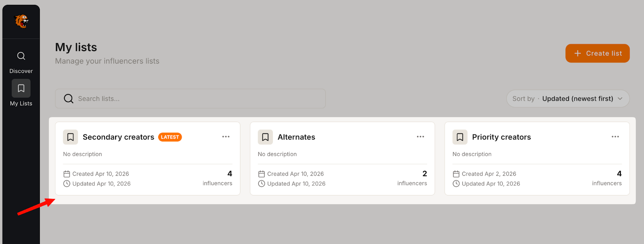Open the Alternates list title

tap(296, 137)
